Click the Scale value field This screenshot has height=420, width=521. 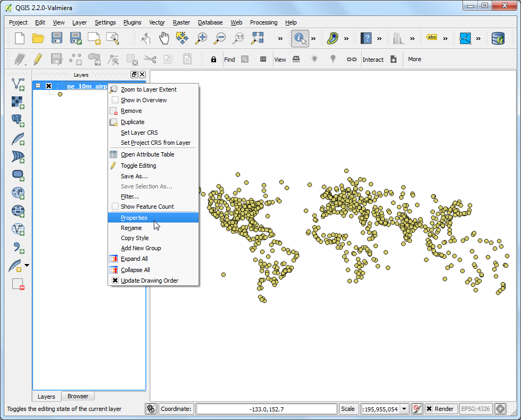[381, 409]
